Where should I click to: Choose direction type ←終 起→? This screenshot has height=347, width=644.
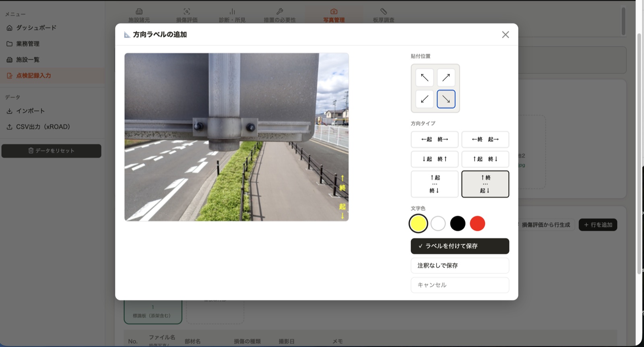click(485, 139)
